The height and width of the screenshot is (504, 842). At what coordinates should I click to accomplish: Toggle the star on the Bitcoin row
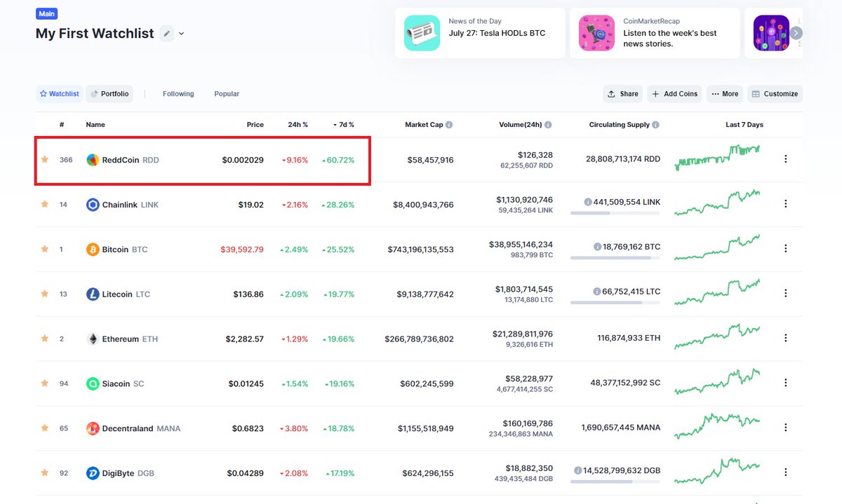pos(44,249)
